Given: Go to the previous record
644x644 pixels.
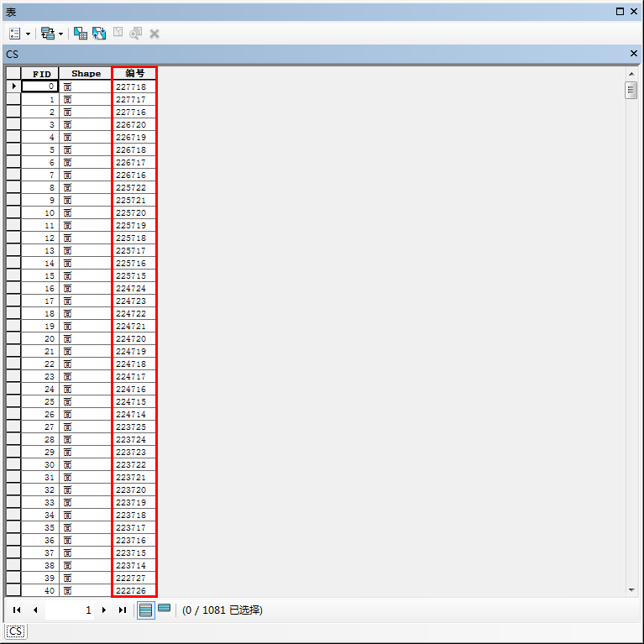Looking at the screenshot, I should [x=35, y=610].
